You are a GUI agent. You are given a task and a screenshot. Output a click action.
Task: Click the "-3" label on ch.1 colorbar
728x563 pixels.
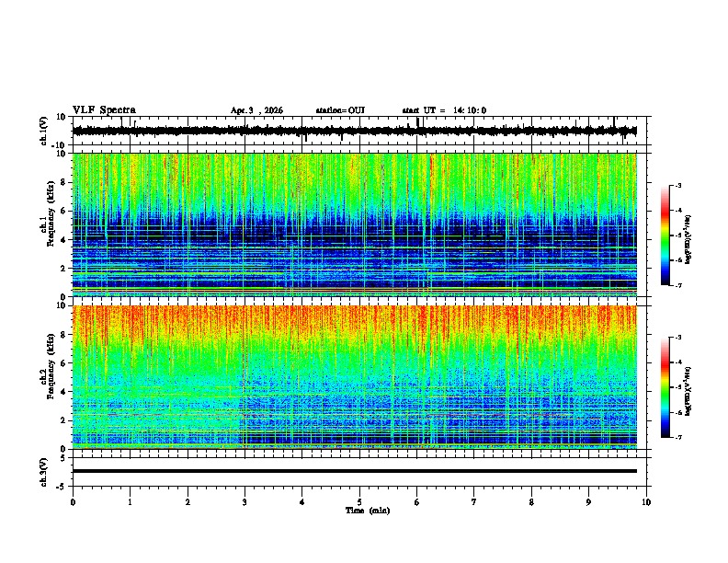[677, 186]
